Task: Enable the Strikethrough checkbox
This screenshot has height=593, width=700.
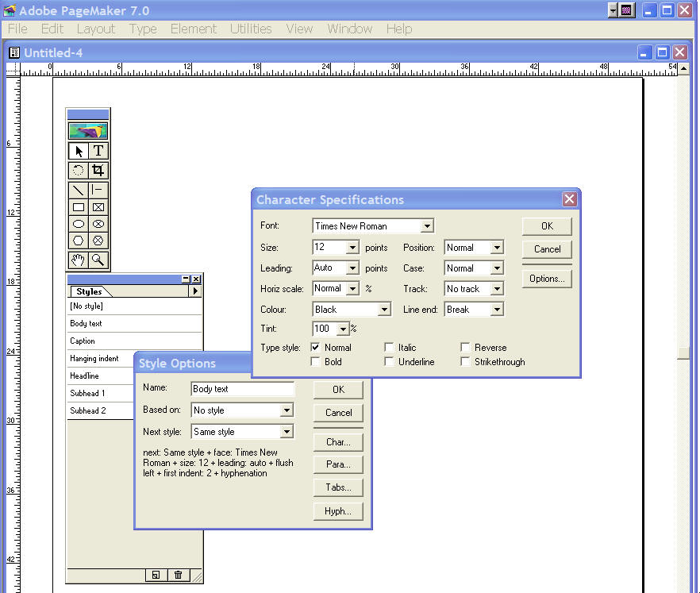Action: click(466, 362)
